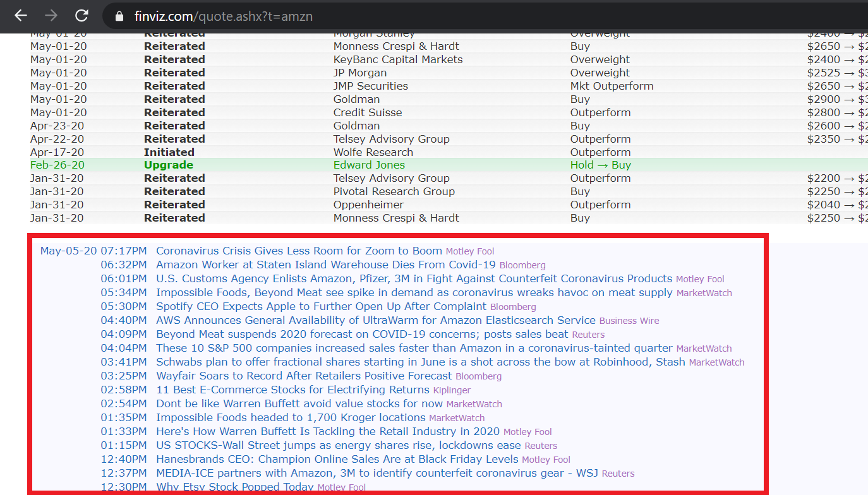Open U.S. Customs Agency Enlists Amazon article

414,279
